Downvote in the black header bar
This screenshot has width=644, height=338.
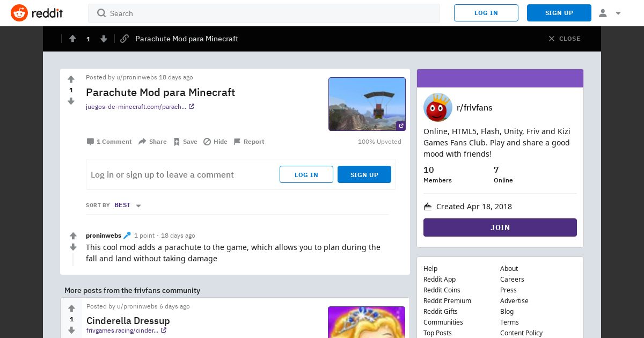(104, 39)
